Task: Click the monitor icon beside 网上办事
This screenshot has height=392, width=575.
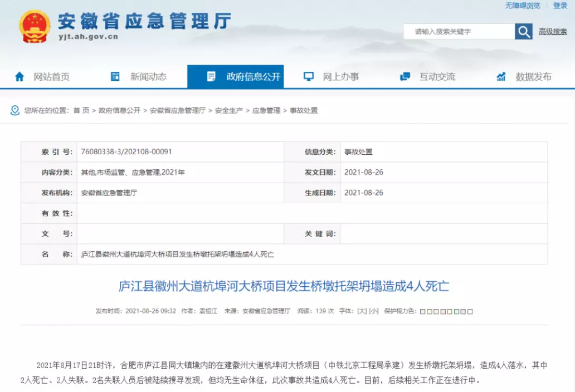Action: point(308,77)
